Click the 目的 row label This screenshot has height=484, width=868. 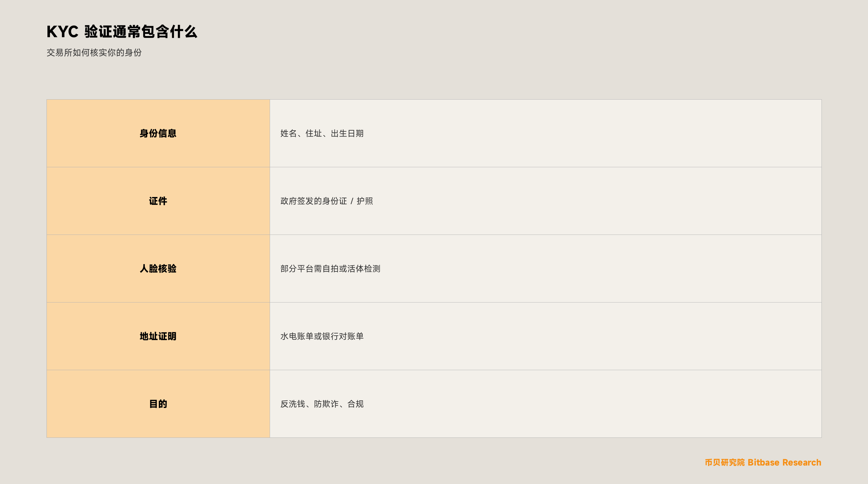158,404
